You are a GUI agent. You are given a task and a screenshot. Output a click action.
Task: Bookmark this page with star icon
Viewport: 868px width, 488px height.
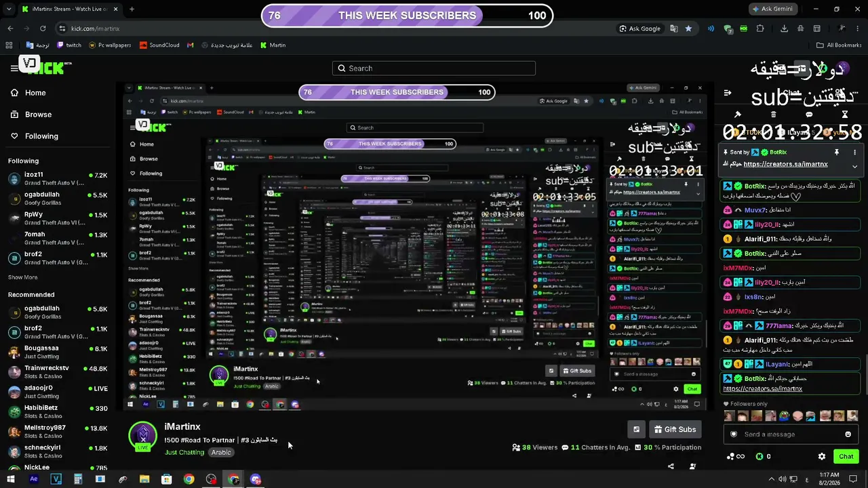688,28
